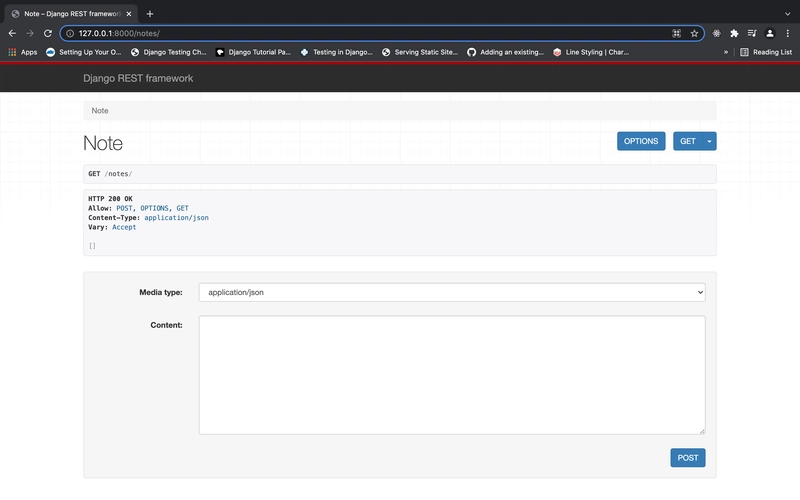Click 'OPTIONS' in the Allow header line

[154, 208]
